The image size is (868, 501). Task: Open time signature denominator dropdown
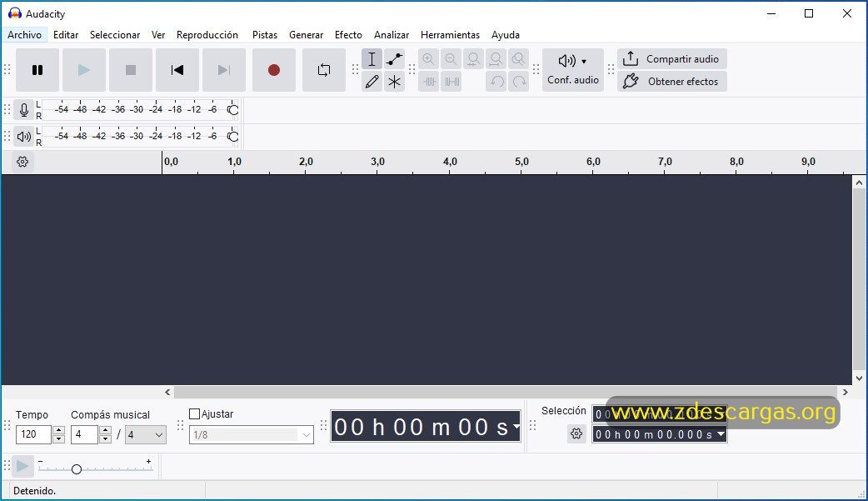146,434
